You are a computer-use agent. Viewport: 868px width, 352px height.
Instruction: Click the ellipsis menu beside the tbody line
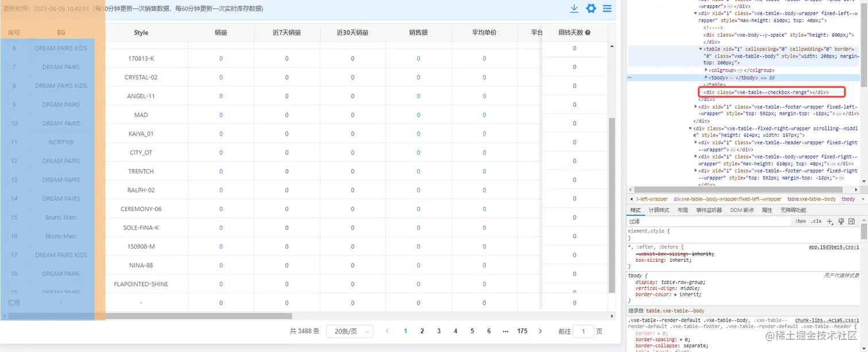click(x=630, y=77)
